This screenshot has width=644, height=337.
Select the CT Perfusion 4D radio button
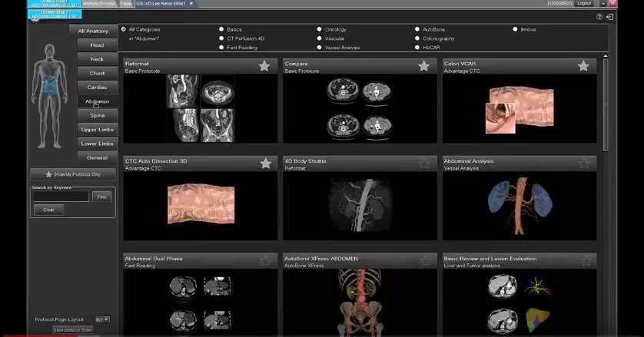(x=221, y=38)
